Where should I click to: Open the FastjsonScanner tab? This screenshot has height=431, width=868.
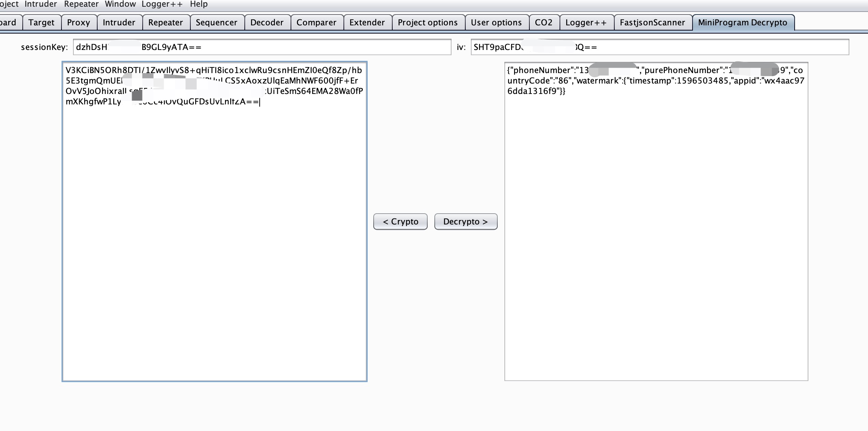[x=652, y=22]
